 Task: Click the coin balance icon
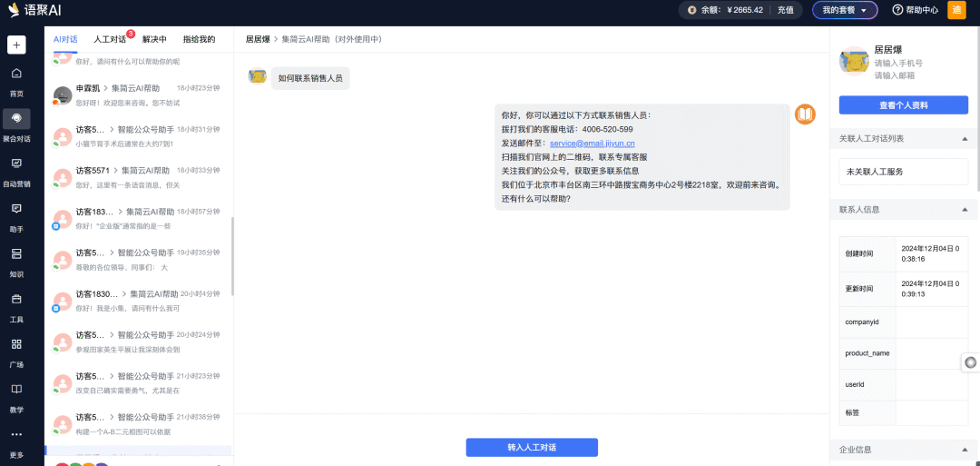pos(691,10)
